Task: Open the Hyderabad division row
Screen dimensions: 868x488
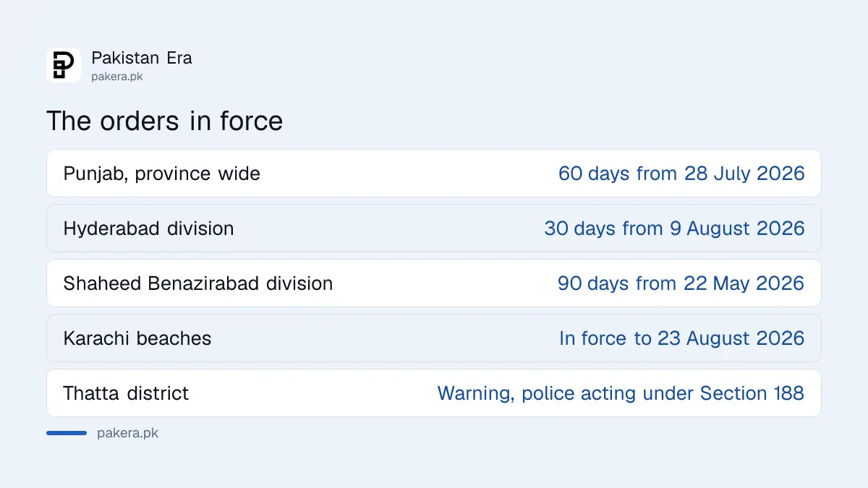Action: (434, 228)
